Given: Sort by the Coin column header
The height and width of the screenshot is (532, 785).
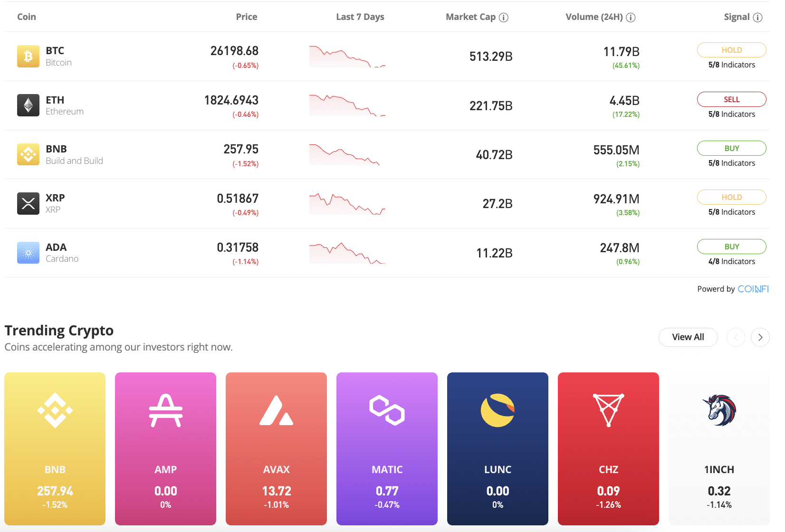Looking at the screenshot, I should tap(27, 17).
